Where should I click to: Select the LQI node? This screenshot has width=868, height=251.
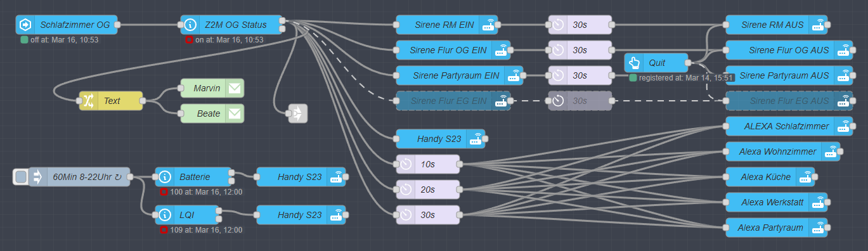point(187,215)
